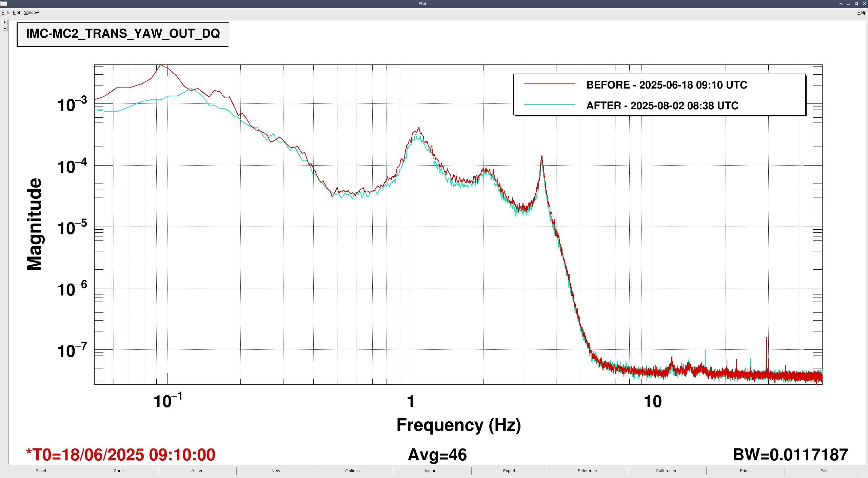Screen dimensions: 868x478
Task: Click the Export button
Action: pyautogui.click(x=511, y=471)
